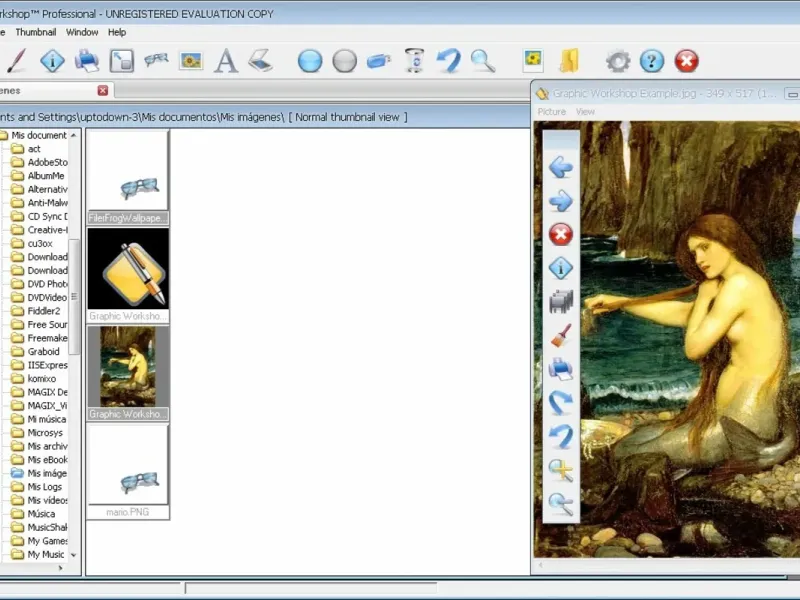
Task: Zoom out with the lower magnifier icon in the viewer sidebar
Action: [x=561, y=504]
